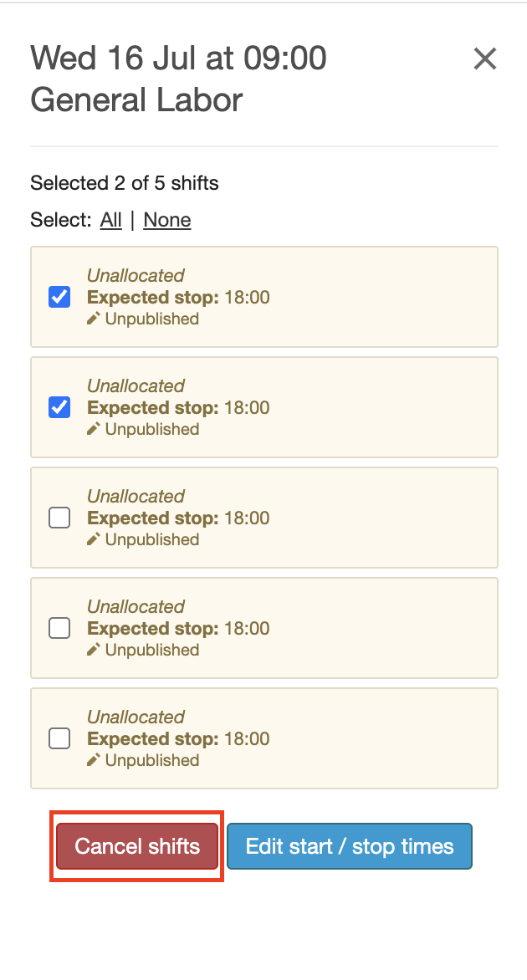Uncheck the second shift checkbox
The image size is (527, 980).
[x=59, y=407]
